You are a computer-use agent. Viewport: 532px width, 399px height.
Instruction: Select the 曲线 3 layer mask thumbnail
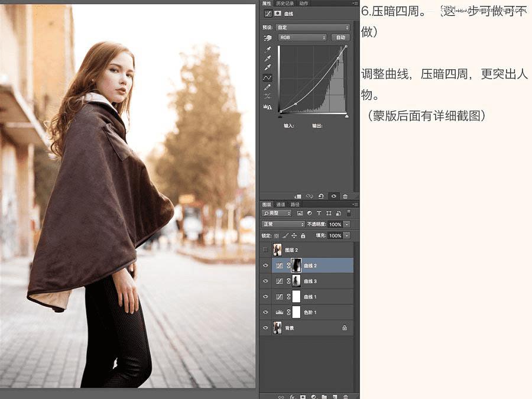(x=297, y=281)
